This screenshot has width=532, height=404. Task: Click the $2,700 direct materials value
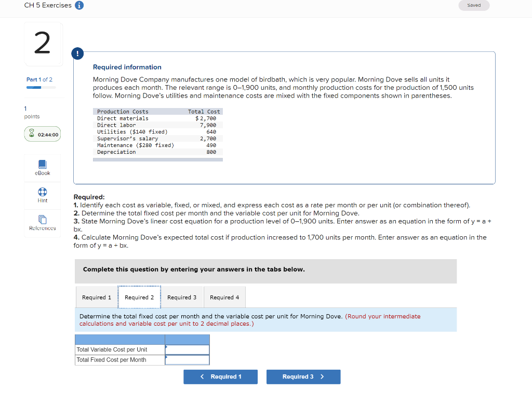[x=206, y=118]
